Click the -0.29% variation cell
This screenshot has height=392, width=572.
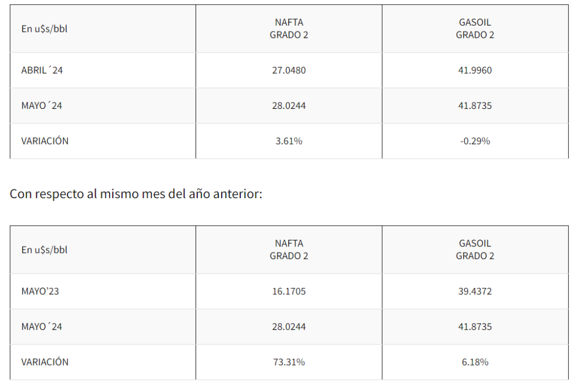pyautogui.click(x=475, y=141)
